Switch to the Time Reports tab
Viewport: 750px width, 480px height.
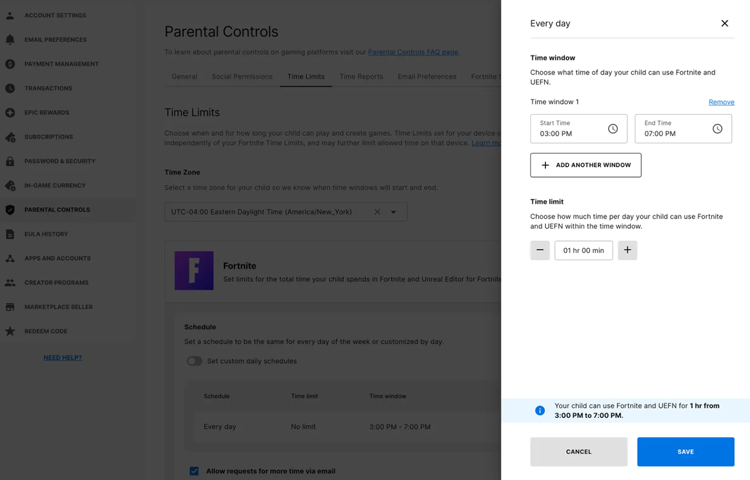[361, 76]
